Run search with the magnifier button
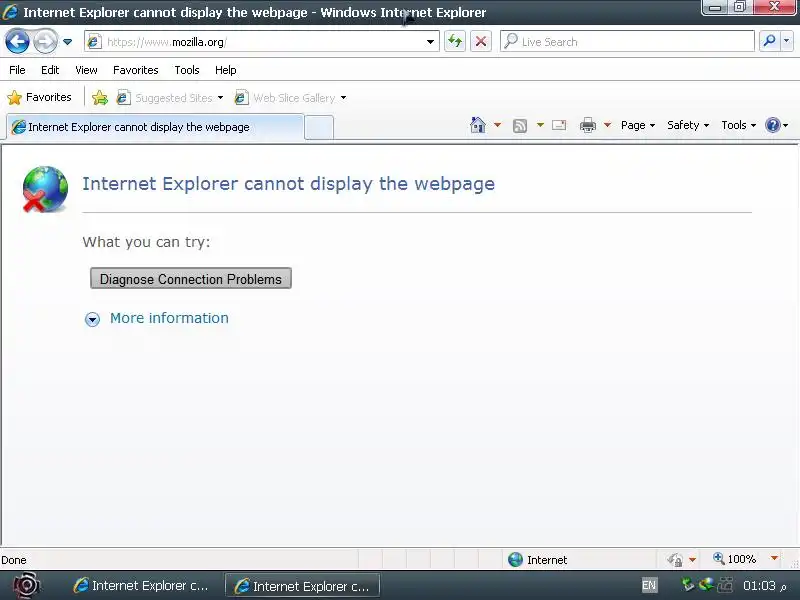Image resolution: width=800 pixels, height=600 pixels. [769, 41]
